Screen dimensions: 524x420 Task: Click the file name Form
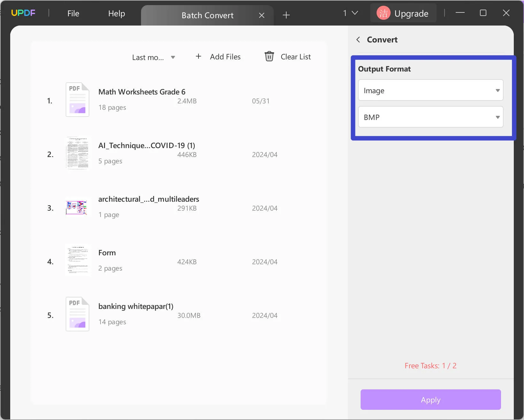(x=107, y=253)
